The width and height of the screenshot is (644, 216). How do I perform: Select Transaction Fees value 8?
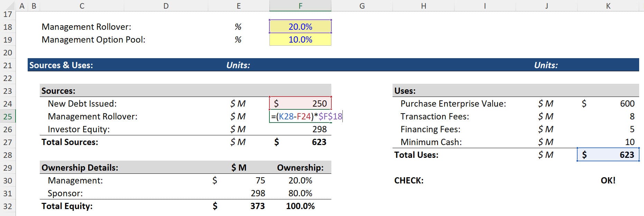coord(608,116)
